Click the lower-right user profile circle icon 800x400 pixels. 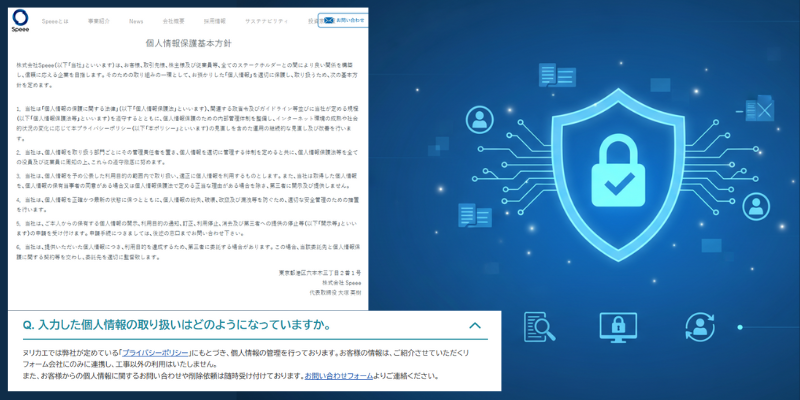tap(756, 207)
